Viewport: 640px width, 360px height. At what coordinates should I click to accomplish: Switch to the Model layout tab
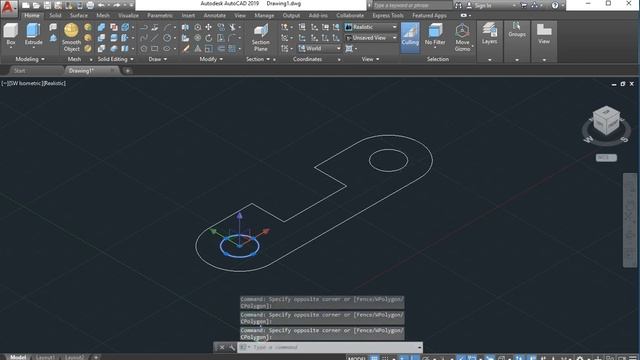18,358
